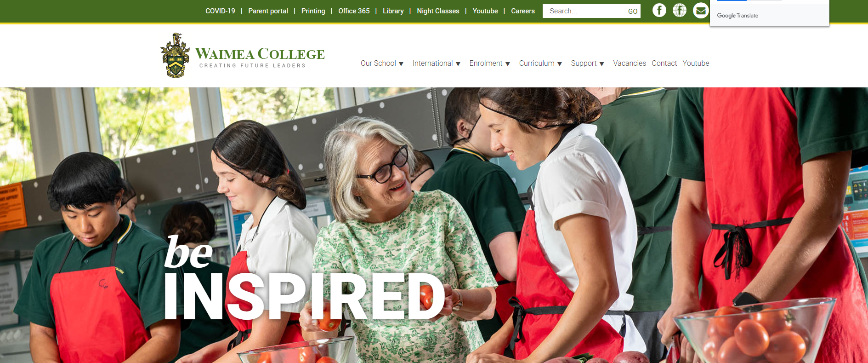The height and width of the screenshot is (363, 868).
Task: Open the Enrolment dropdown arrow
Action: point(508,64)
